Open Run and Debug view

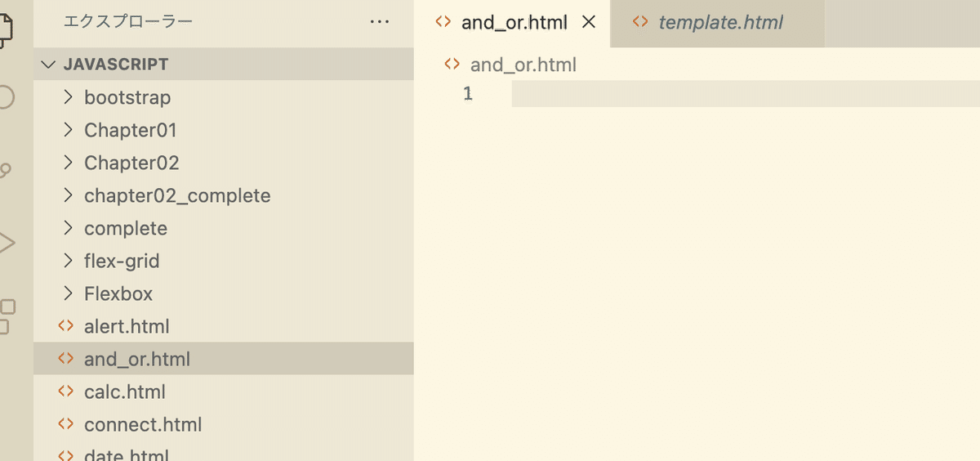[x=7, y=243]
